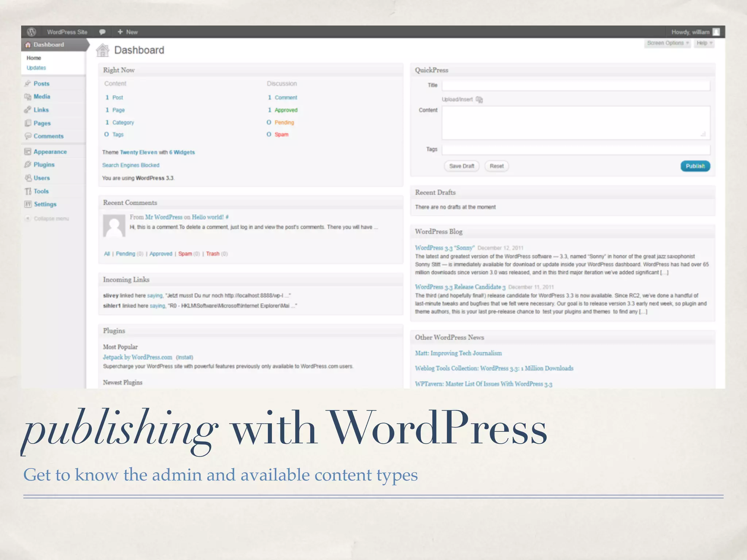Open Matt: Improving Tech Journalism link
747x560 pixels.
pyautogui.click(x=458, y=353)
